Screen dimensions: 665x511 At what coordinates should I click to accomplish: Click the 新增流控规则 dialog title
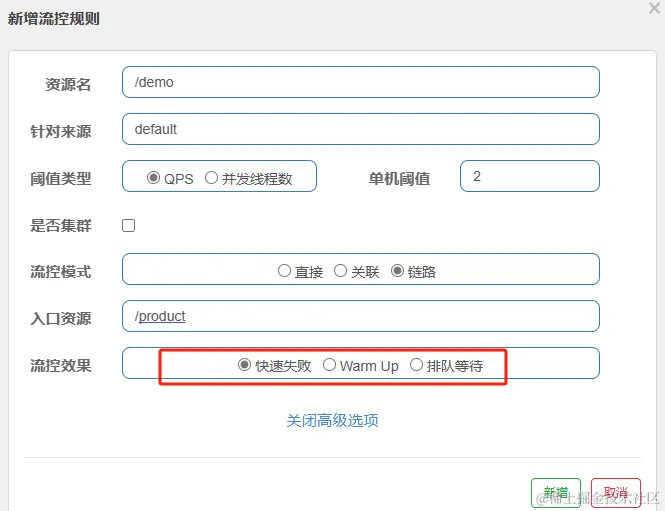pos(53,19)
